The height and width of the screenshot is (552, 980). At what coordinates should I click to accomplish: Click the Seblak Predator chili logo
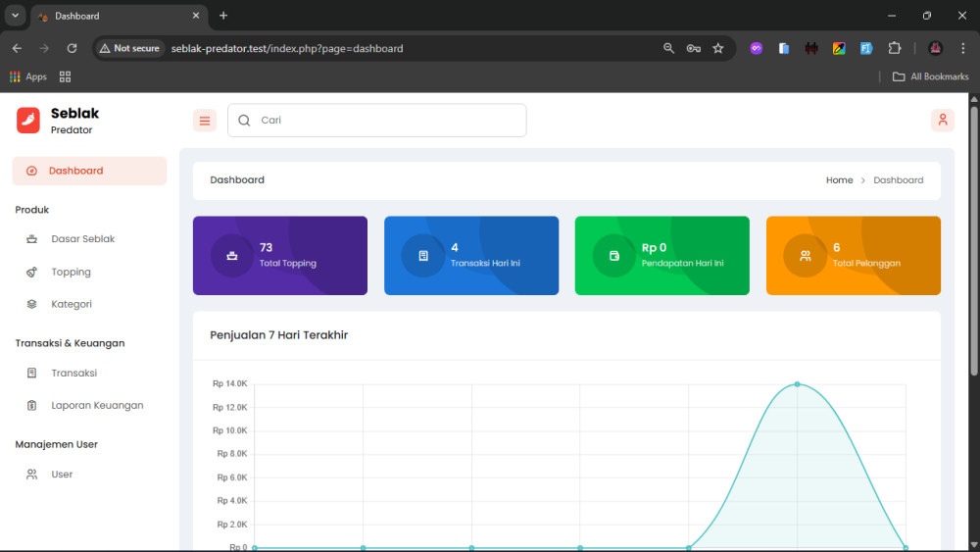[x=28, y=120]
